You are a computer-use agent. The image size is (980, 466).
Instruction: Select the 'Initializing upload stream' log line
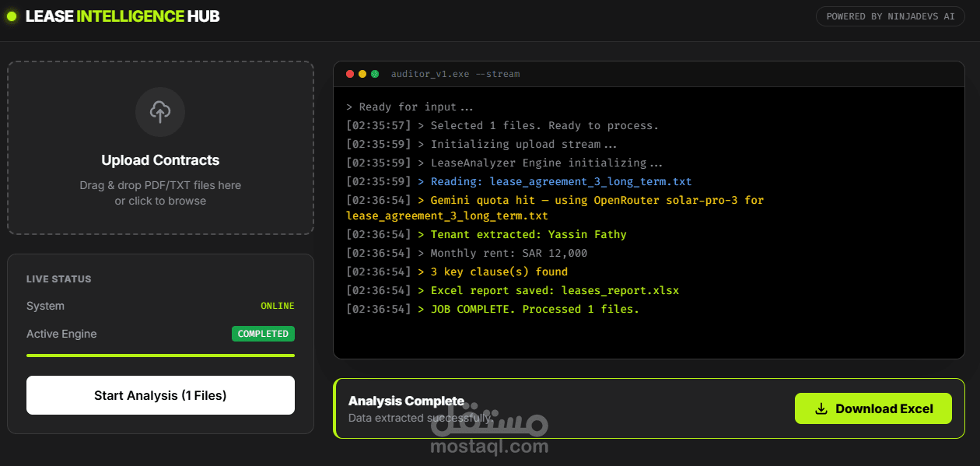[x=481, y=144]
